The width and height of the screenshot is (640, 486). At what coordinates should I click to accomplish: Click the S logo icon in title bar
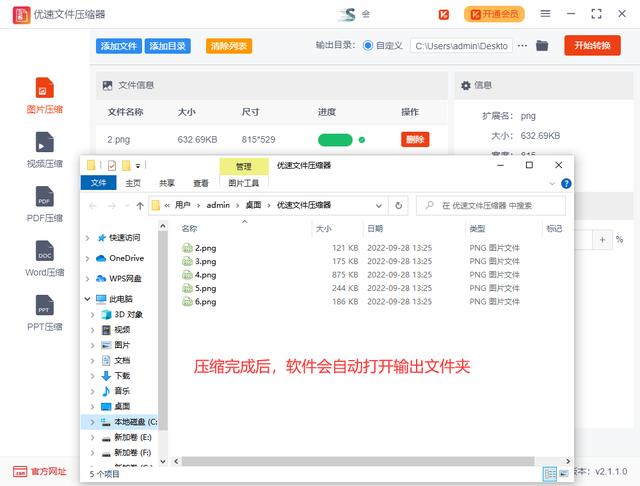pyautogui.click(x=347, y=15)
